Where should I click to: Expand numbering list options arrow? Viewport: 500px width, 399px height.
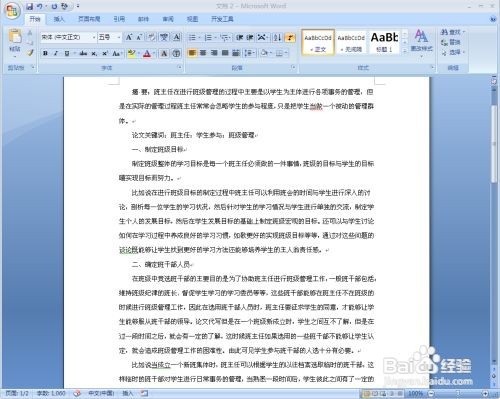click(x=215, y=37)
